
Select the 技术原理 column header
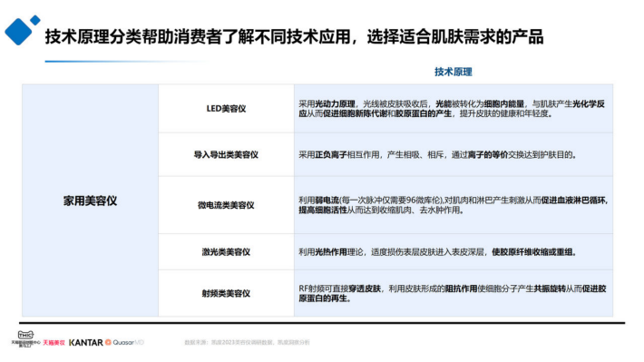click(x=453, y=72)
